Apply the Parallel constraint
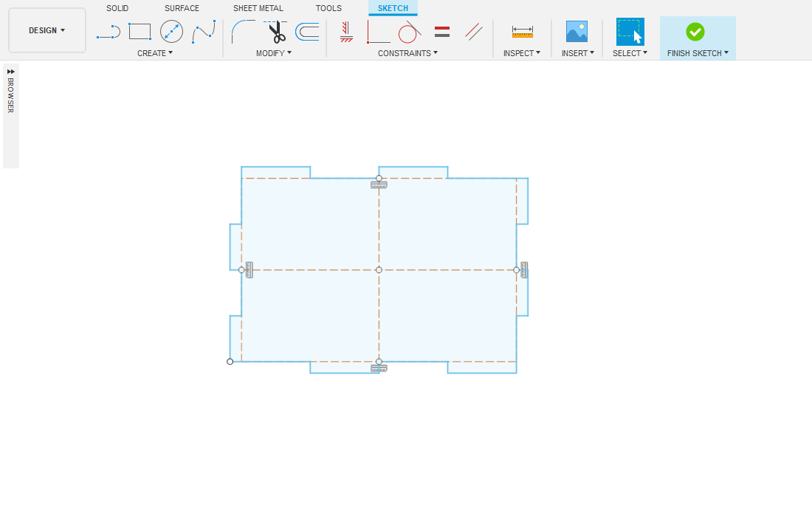Viewport: 812px width, 517px height. point(473,32)
